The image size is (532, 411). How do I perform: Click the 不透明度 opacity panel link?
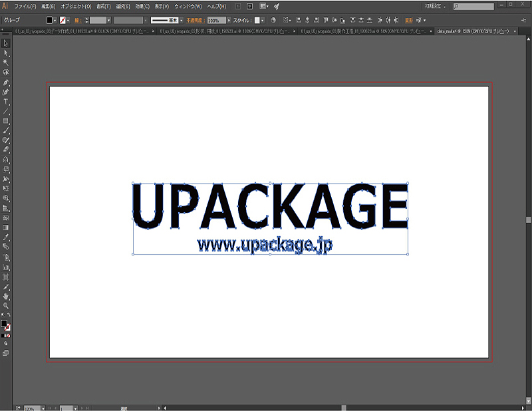[x=196, y=21]
